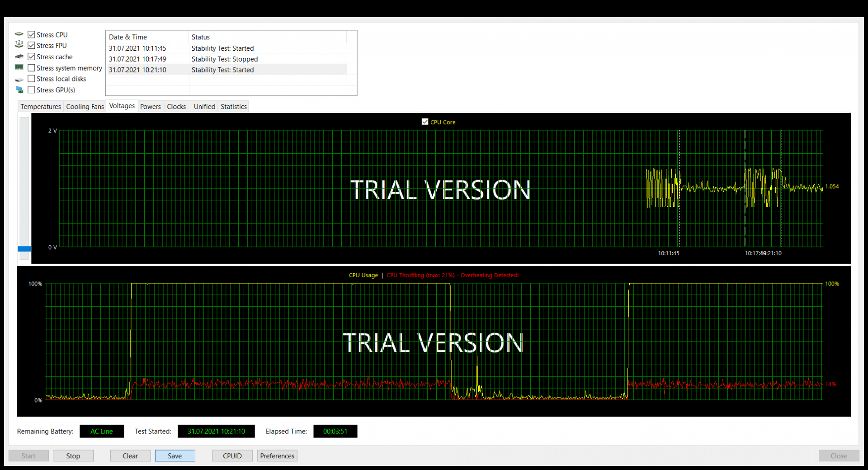Open the Clocks tab
868x470 pixels.
(x=176, y=106)
